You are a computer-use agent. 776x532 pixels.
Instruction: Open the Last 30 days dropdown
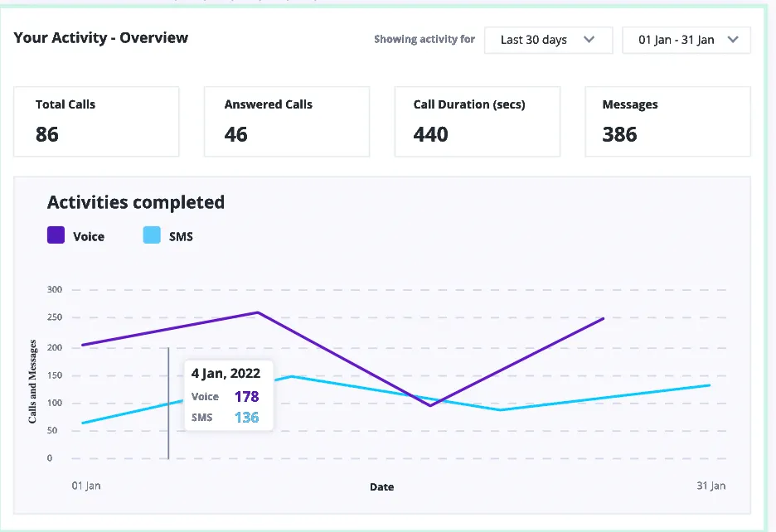pyautogui.click(x=548, y=40)
